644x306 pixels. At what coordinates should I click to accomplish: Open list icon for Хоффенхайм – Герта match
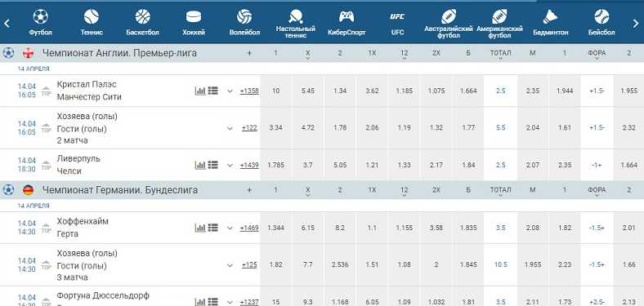212,228
